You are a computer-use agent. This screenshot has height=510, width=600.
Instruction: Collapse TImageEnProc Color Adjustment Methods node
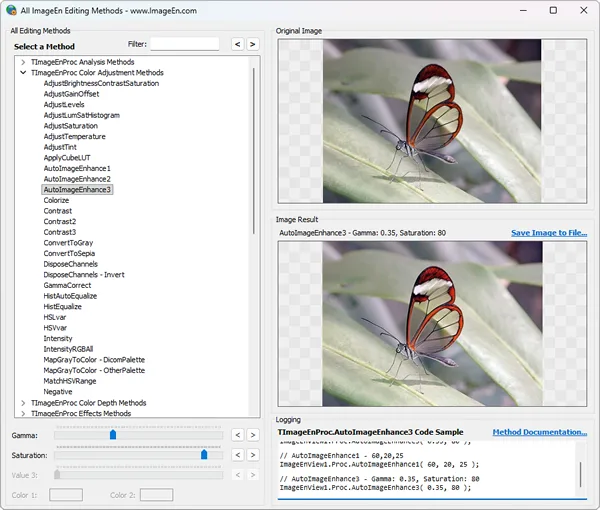pos(23,73)
